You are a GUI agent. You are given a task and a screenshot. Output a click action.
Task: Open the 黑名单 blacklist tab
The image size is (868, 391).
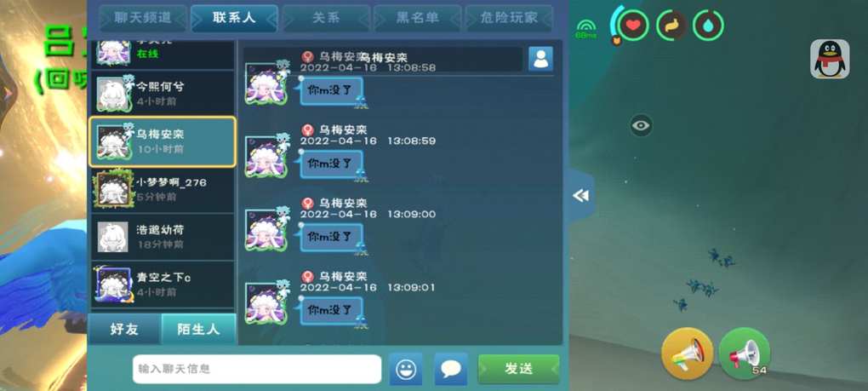[x=417, y=18]
